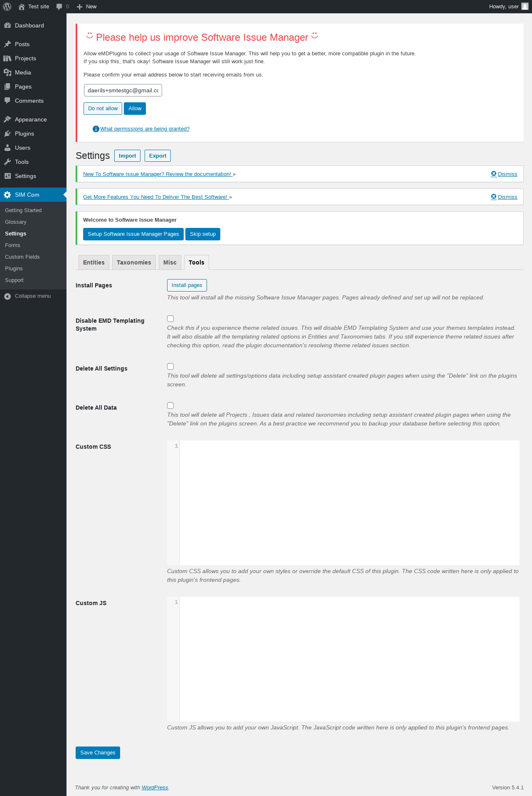Open Get More Features link
Image resolution: width=532 pixels, height=796 pixels.
point(156,197)
